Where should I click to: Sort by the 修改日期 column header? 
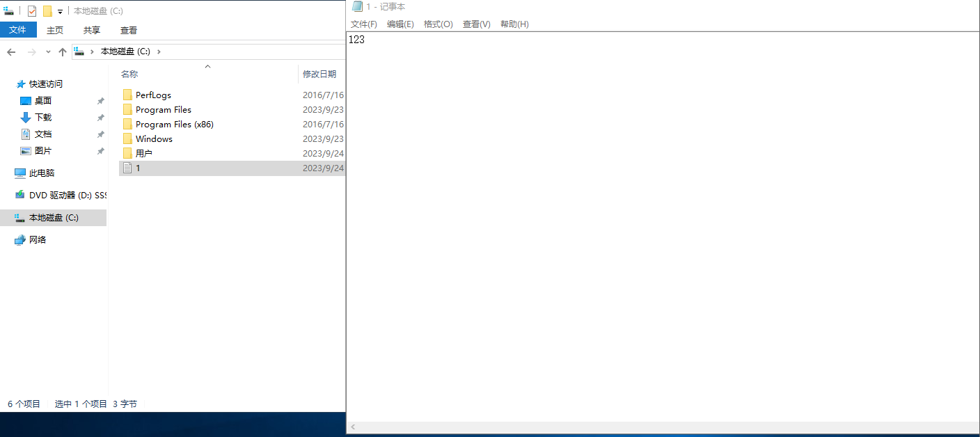[319, 74]
